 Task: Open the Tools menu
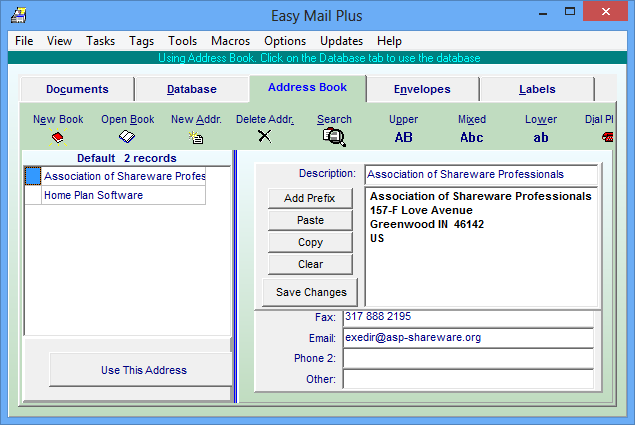click(x=182, y=41)
